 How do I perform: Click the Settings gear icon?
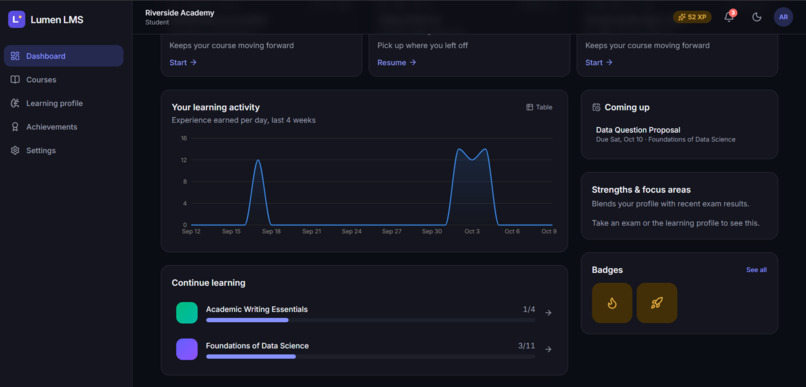pos(15,151)
